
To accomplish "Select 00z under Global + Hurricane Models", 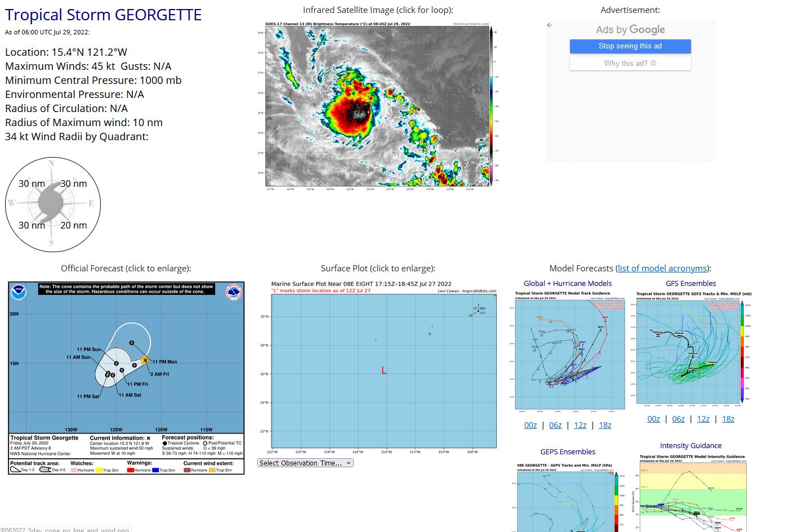I will pos(531,425).
